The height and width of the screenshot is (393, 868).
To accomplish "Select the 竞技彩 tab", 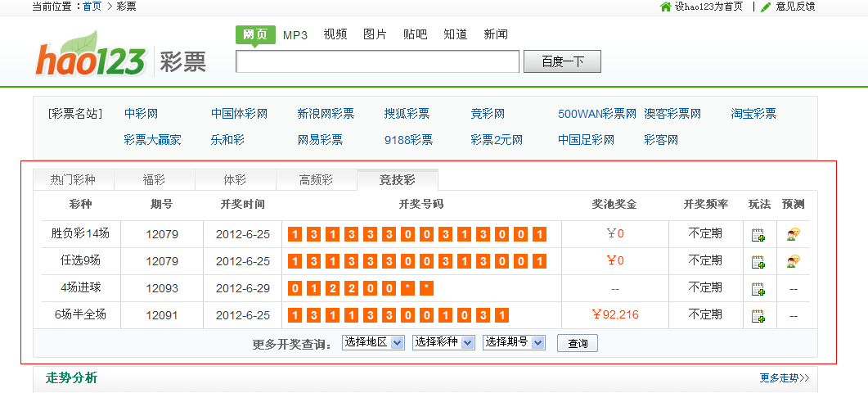I will coord(398,179).
